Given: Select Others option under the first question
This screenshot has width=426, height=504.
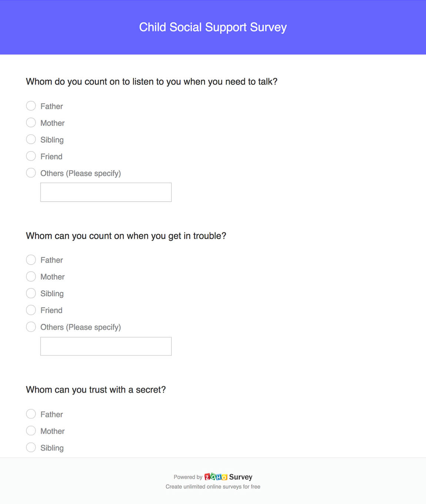Looking at the screenshot, I should click(x=31, y=173).
